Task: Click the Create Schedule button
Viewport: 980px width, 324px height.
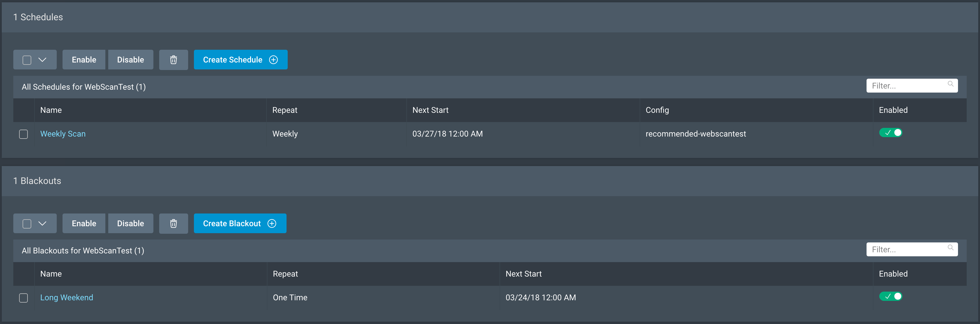Action: click(241, 60)
